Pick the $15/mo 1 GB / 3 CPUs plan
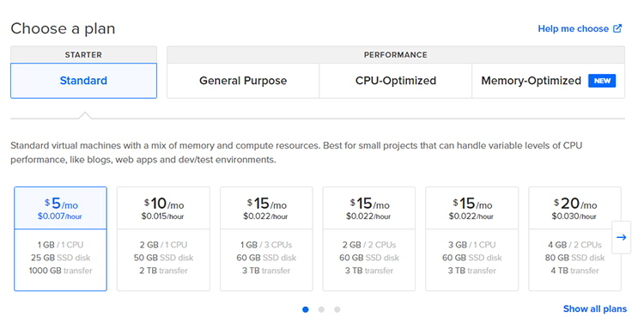 click(x=266, y=239)
